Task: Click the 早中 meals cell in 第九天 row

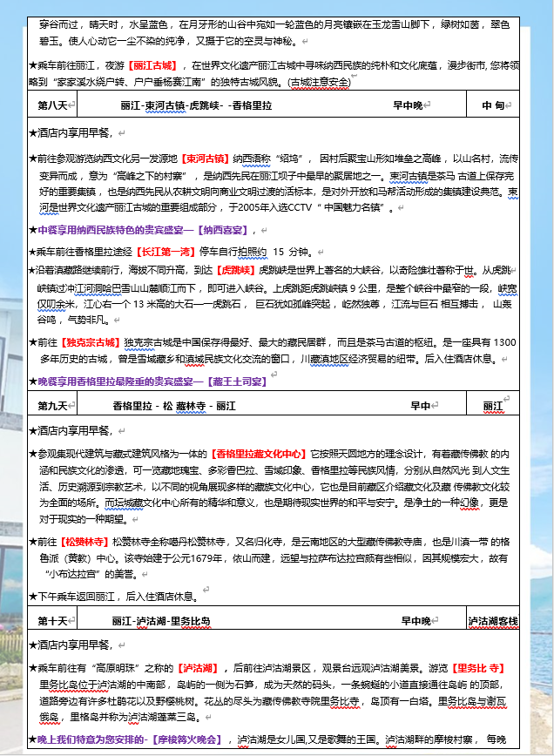Action: [x=421, y=406]
